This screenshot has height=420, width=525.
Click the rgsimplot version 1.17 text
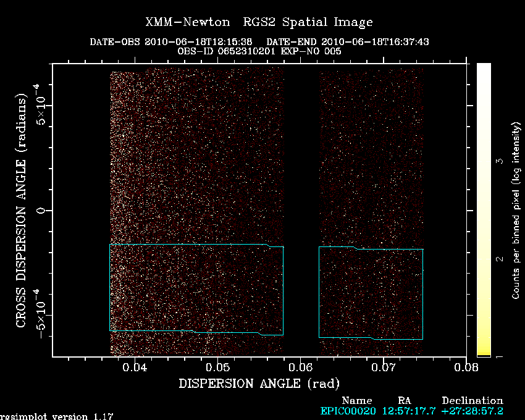(x=56, y=416)
